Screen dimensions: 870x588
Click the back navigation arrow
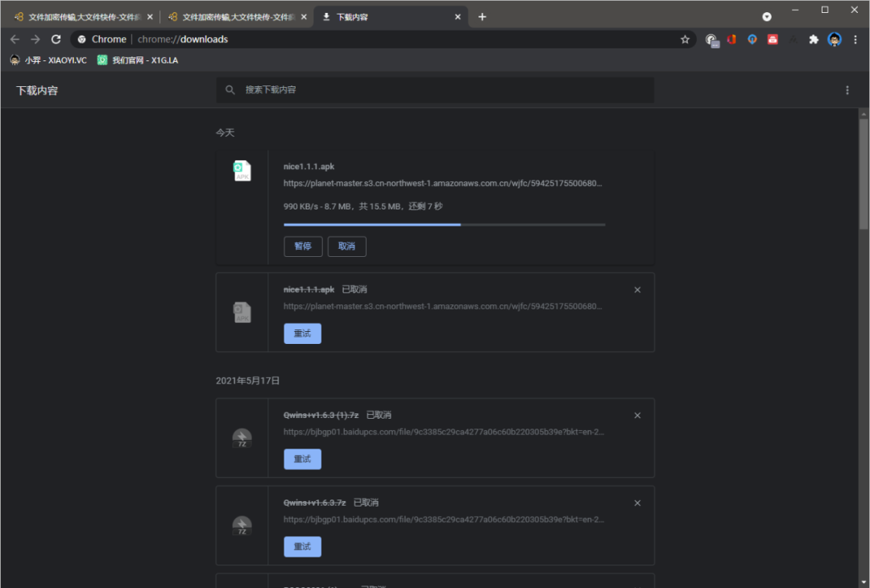coord(15,39)
